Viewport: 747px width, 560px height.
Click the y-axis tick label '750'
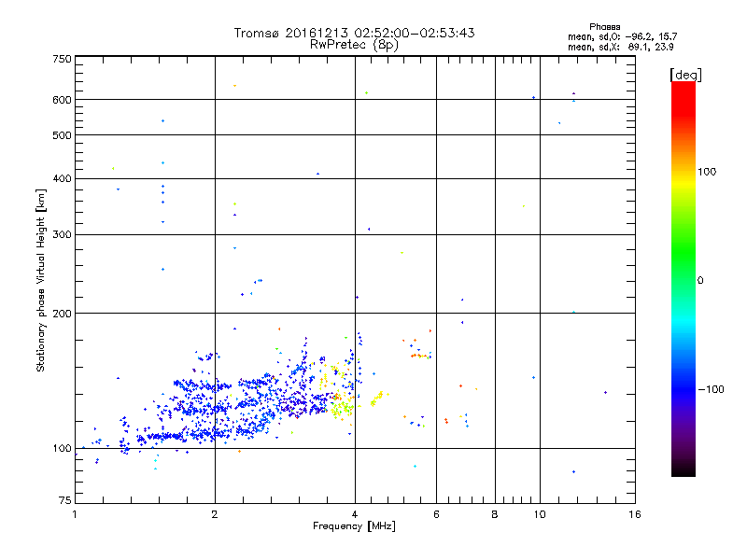tap(62, 59)
